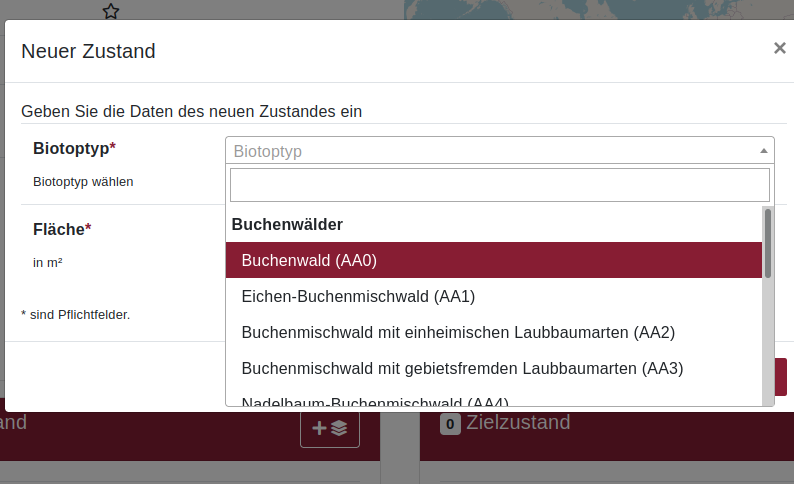This screenshot has height=484, width=794.
Task: Close the Neuer Zustand dialog
Action: point(779,48)
